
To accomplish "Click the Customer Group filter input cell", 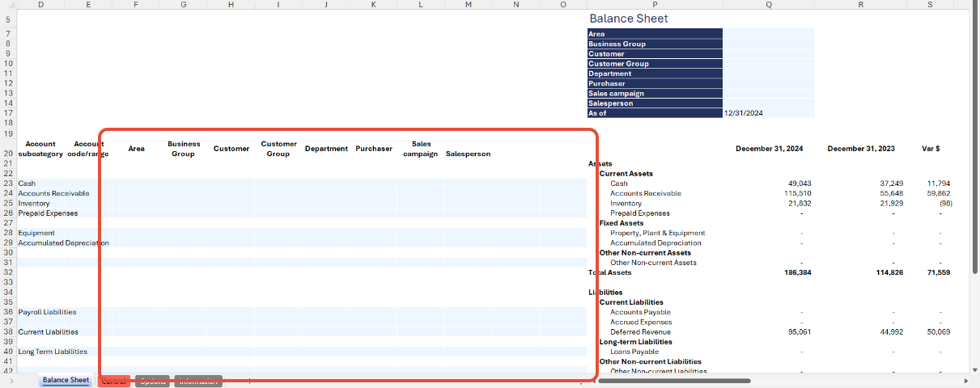I will click(x=769, y=63).
